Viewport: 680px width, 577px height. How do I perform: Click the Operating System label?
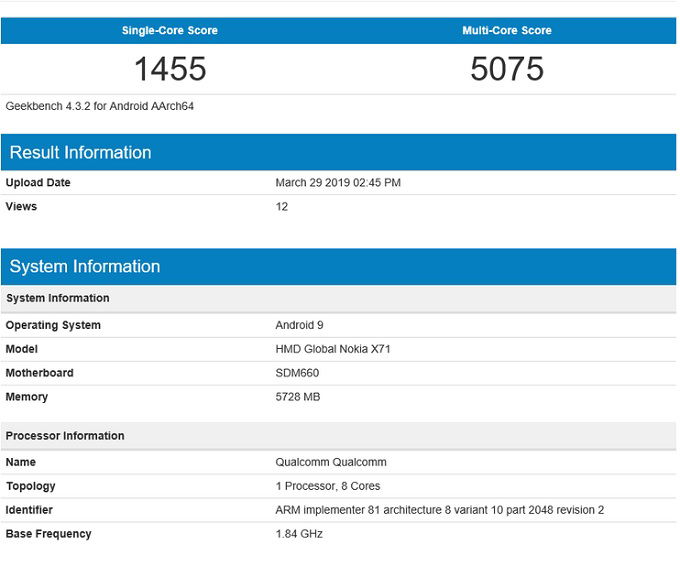tap(53, 325)
